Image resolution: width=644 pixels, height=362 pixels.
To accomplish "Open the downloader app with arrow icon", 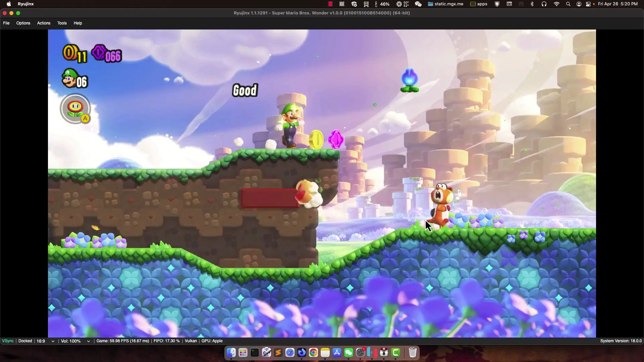I will (x=384, y=353).
